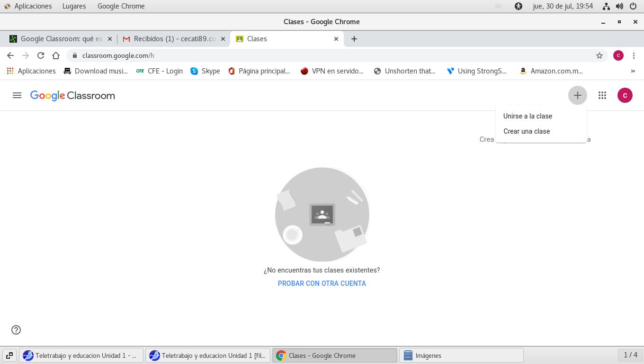Open the Classroom account avatar menu
Viewport: 644px width, 364px height.
pos(625,95)
